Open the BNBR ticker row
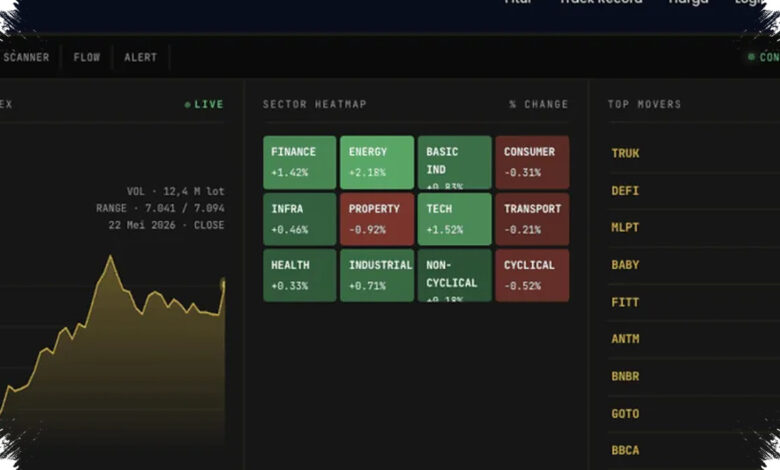 pos(694,376)
